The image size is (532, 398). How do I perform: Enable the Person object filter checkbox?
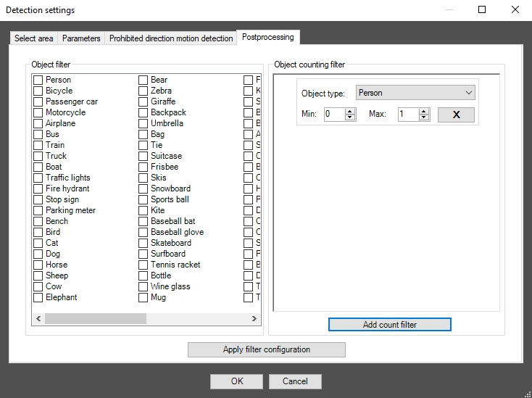click(38, 80)
